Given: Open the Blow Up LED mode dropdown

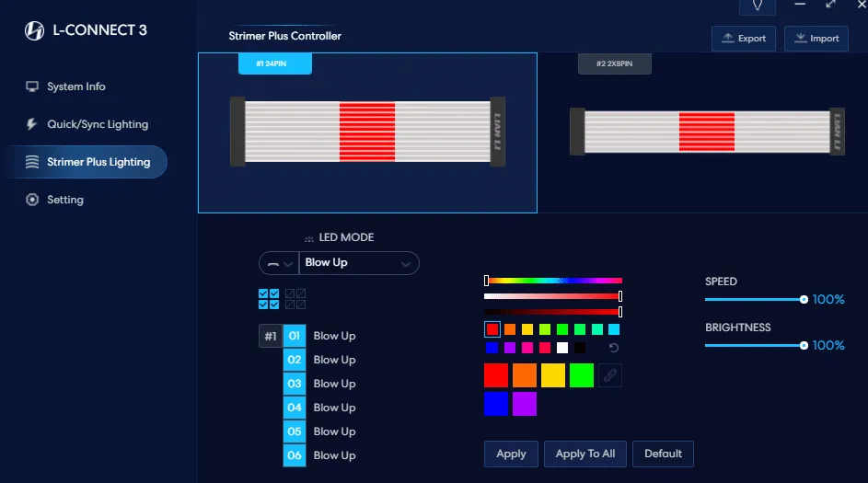Looking at the screenshot, I should (359, 263).
